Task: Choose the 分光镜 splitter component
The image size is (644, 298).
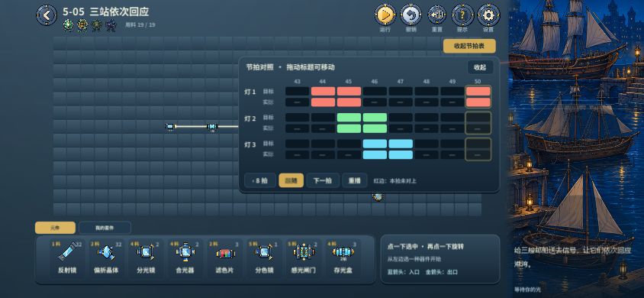Action: (146, 258)
